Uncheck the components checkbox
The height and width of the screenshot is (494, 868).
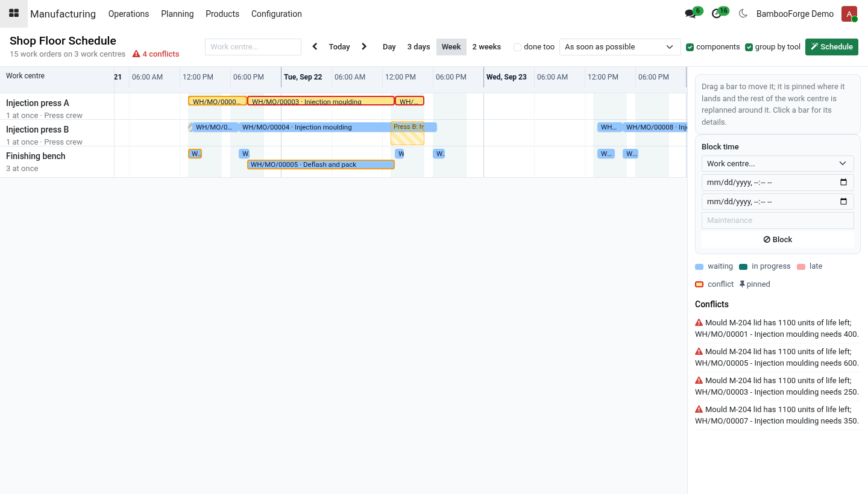[690, 47]
